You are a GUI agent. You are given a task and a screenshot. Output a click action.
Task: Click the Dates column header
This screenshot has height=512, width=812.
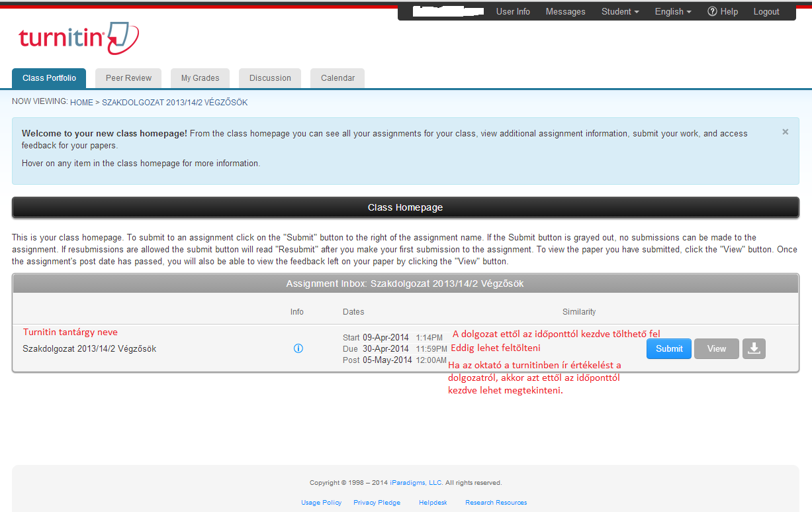[353, 312]
